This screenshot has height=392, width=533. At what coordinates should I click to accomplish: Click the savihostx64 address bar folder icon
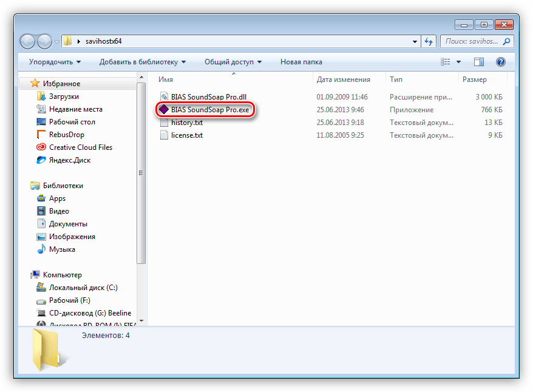click(67, 41)
